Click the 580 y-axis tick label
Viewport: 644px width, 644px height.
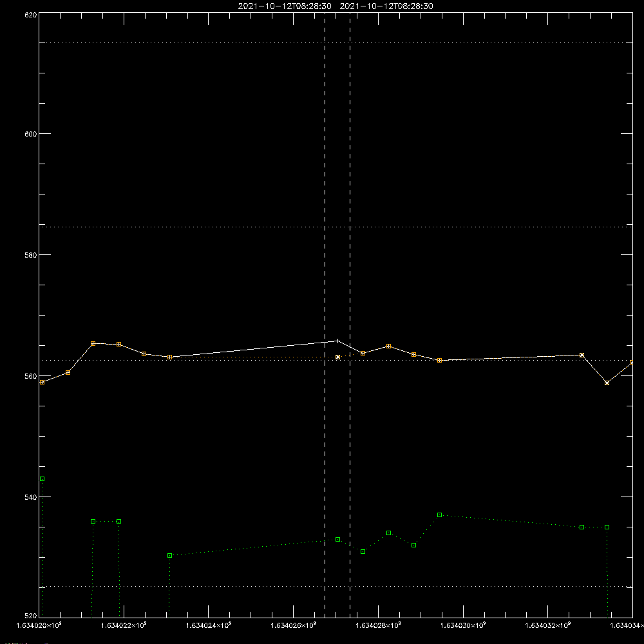tap(31, 254)
